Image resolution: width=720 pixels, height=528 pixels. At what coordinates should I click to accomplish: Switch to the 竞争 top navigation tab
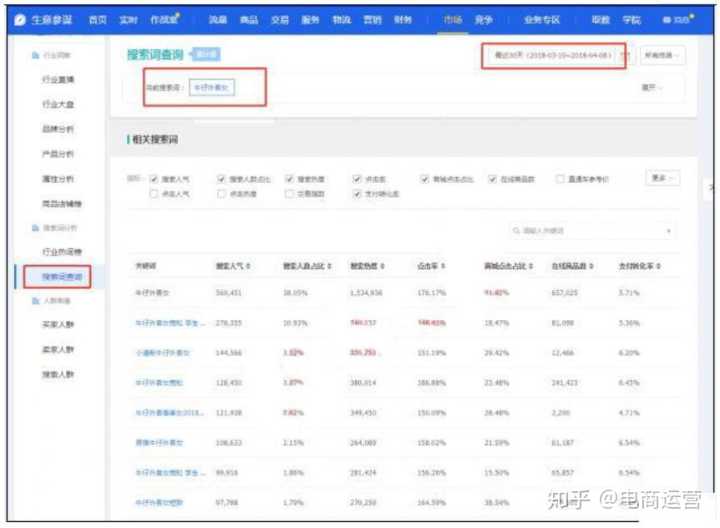(482, 19)
